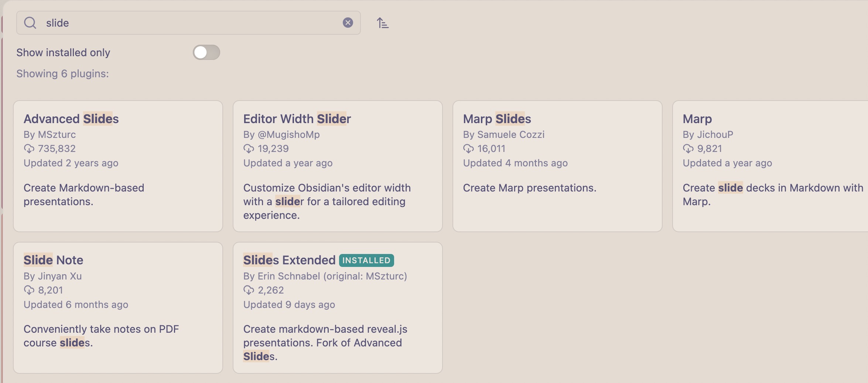The height and width of the screenshot is (383, 868).
Task: Click "Updated 2 years ago" text
Action: [x=71, y=163]
